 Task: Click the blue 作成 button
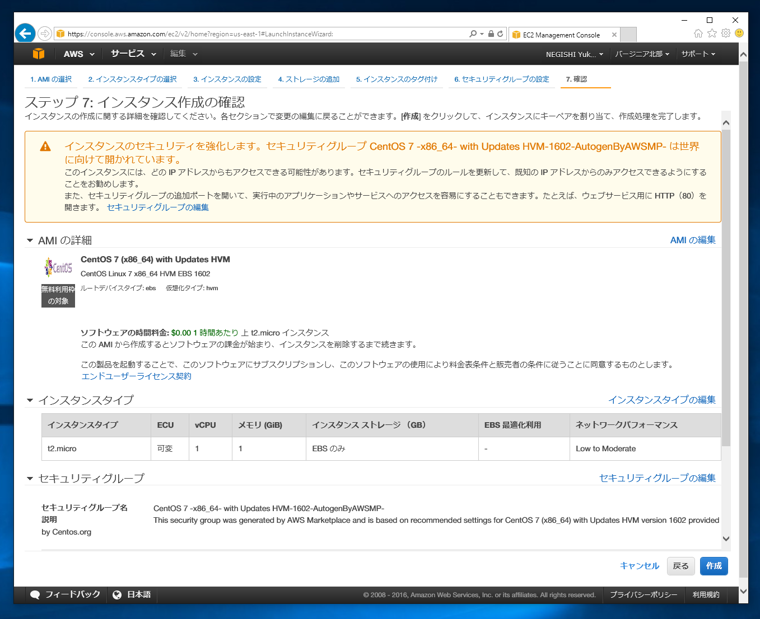pos(714,566)
